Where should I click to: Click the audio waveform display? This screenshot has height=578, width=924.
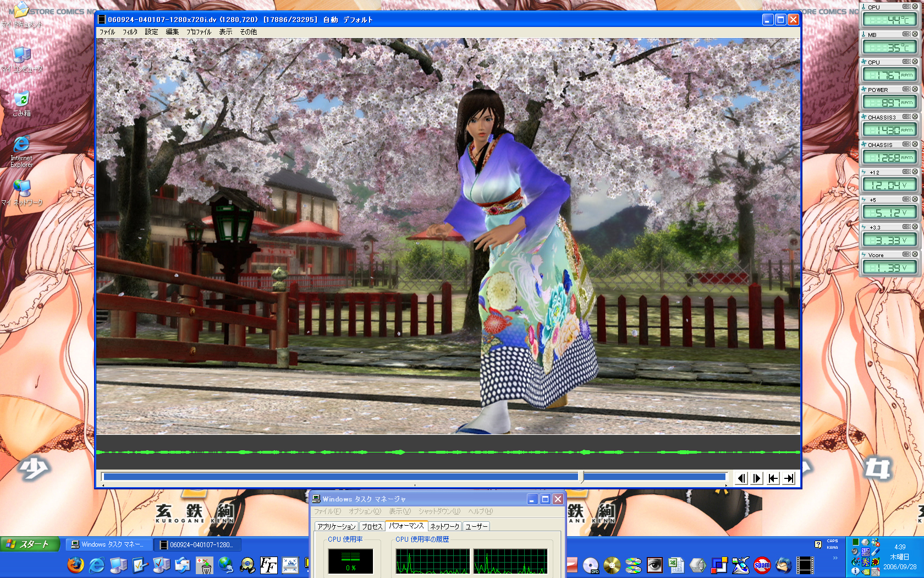click(x=448, y=452)
